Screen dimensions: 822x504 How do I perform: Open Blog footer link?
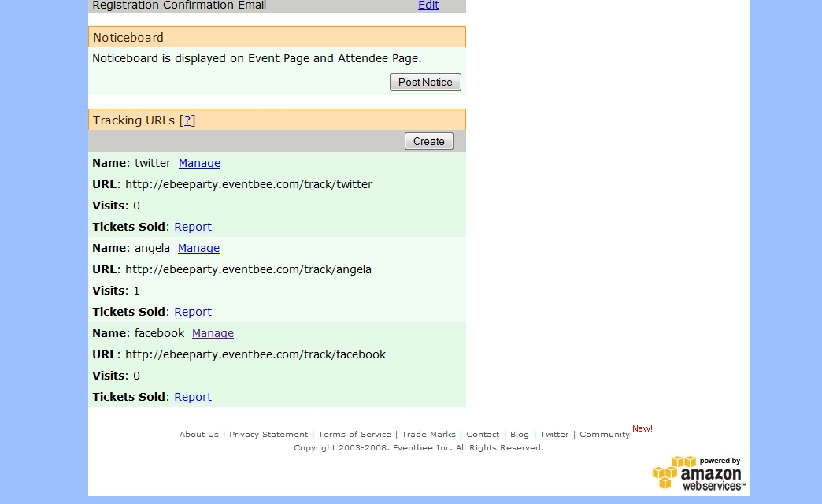(519, 434)
